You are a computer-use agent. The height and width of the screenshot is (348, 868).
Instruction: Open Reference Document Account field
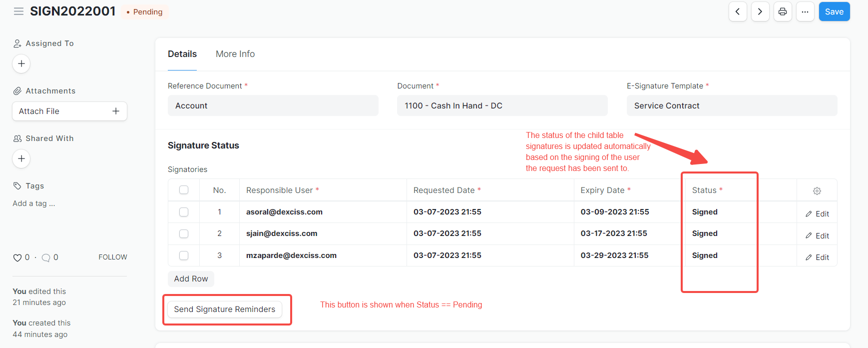273,105
